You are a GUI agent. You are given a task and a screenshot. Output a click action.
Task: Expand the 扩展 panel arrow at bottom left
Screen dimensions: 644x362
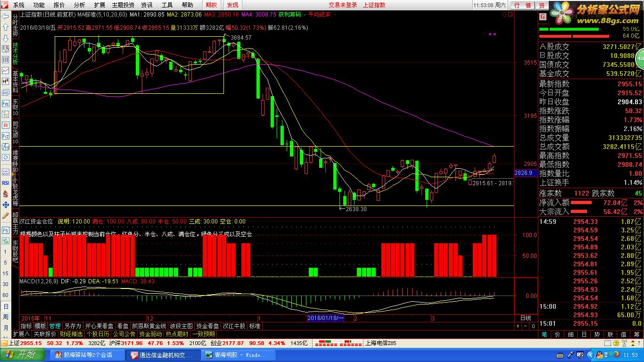click(20, 334)
